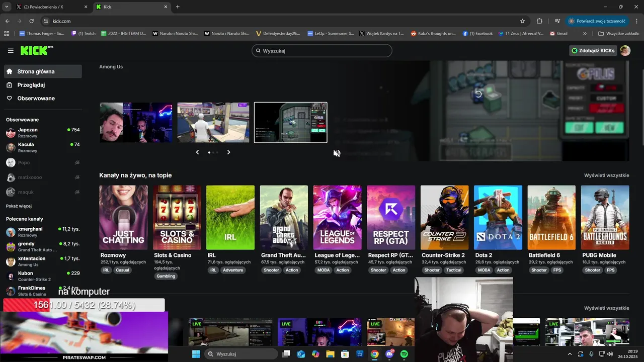
Task: Bookmark this page with the star icon
Action: 522,21
